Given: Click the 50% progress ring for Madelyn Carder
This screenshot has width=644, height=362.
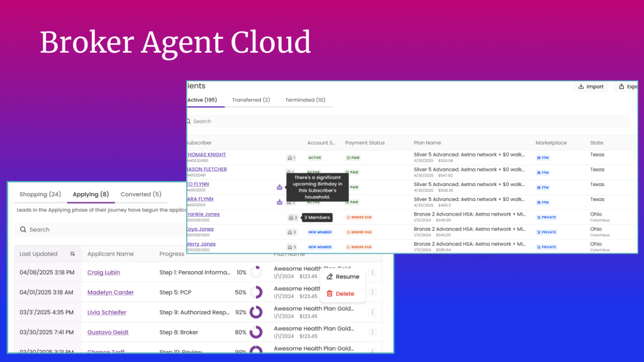Looking at the screenshot, I should (256, 292).
